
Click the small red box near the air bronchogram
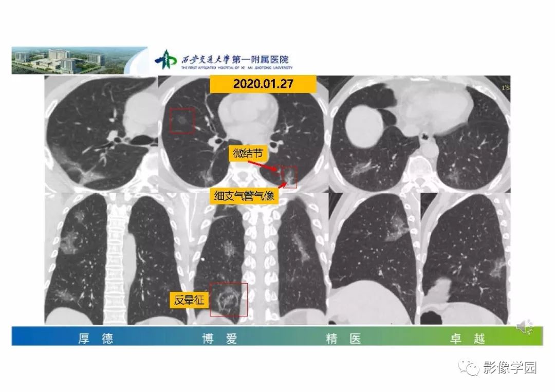290,177
